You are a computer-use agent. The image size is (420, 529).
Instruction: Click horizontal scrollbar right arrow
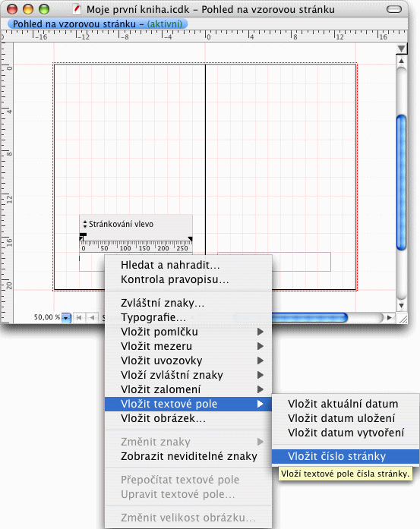(x=390, y=317)
